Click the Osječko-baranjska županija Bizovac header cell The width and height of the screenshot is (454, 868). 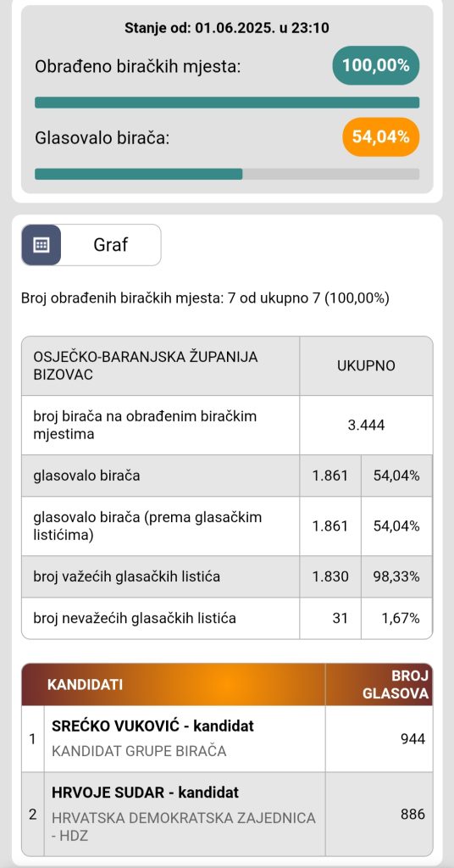[x=161, y=366]
